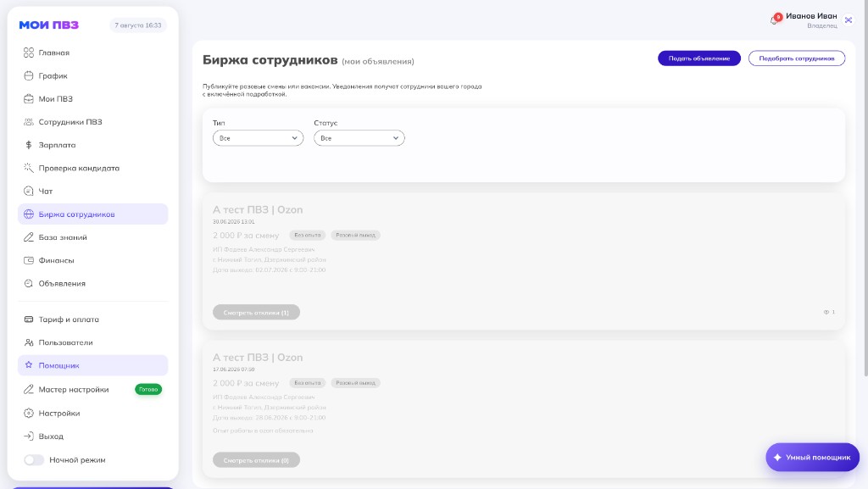
Task: Click the Готово badge on Мастер настройки
Action: coord(148,390)
